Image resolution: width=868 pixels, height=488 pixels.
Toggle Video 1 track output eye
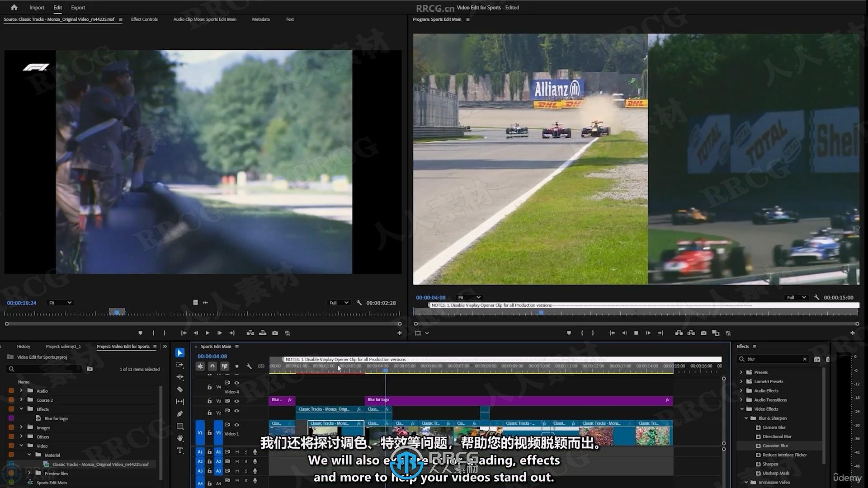[236, 425]
